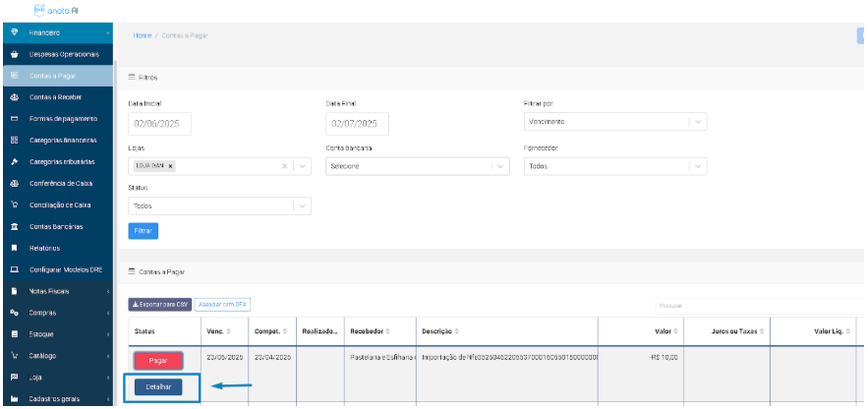Expand the Estoque submenu
Screen dimensions: 868x409
point(108,335)
